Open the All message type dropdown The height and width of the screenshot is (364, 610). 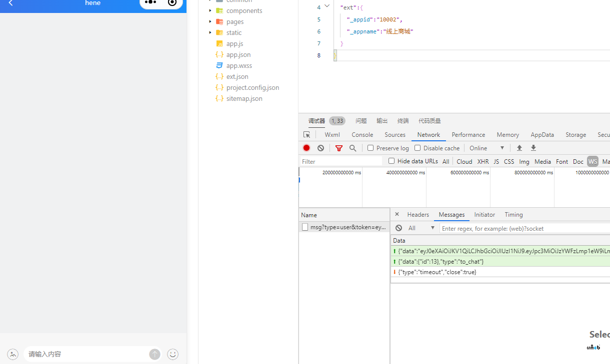point(421,228)
